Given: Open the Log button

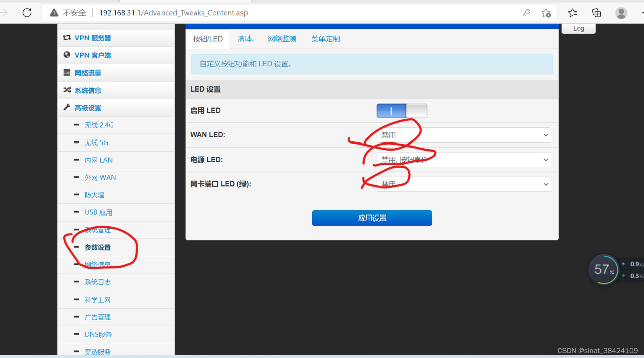Looking at the screenshot, I should click(579, 29).
